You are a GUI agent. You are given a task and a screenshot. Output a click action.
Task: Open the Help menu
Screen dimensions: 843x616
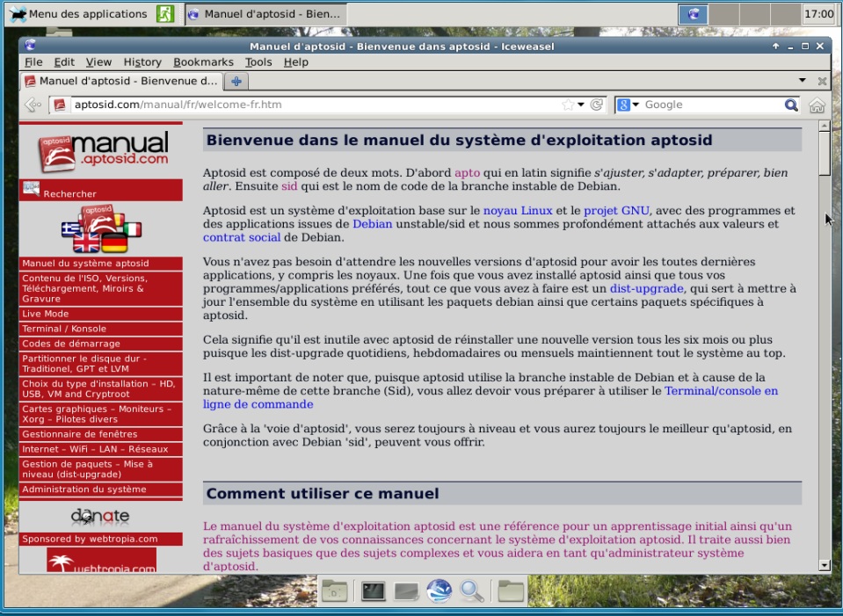[296, 62]
